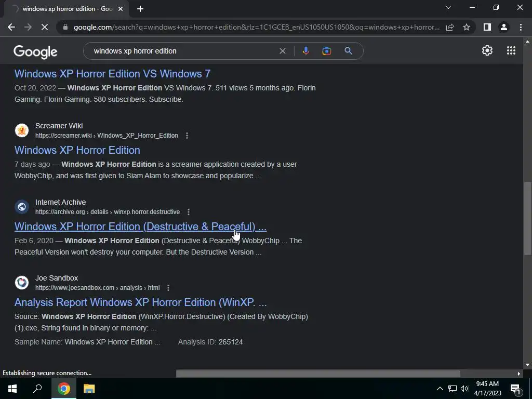Click the Google logo
The height and width of the screenshot is (399, 532).
pos(35,51)
